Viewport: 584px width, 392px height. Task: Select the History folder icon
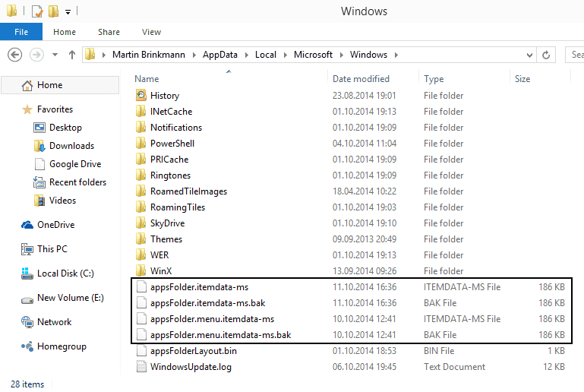click(x=140, y=96)
